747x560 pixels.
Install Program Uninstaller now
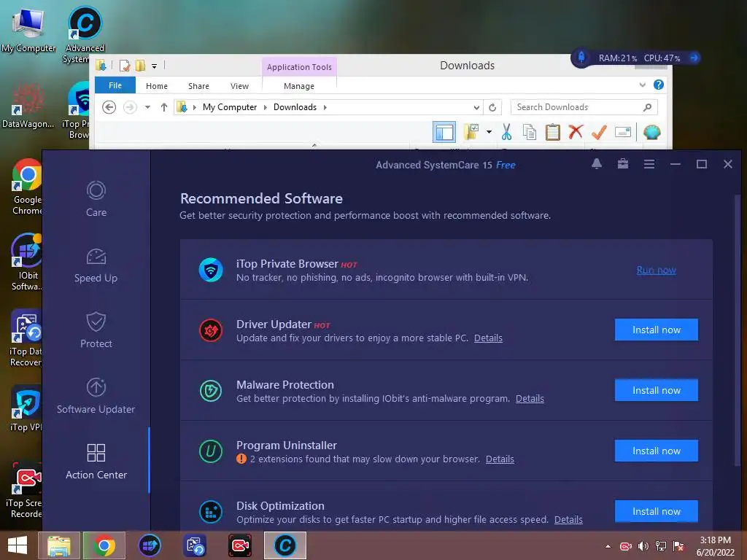656,451
